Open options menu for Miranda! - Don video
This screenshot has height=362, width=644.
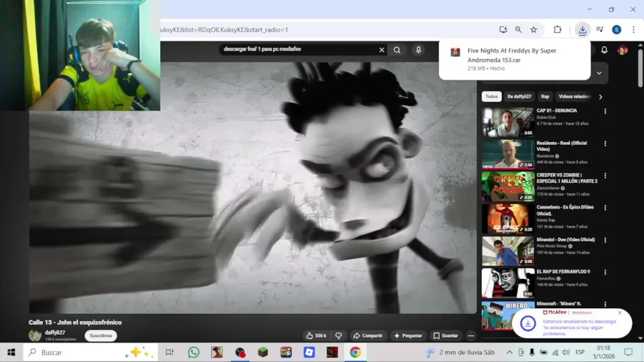click(605, 240)
